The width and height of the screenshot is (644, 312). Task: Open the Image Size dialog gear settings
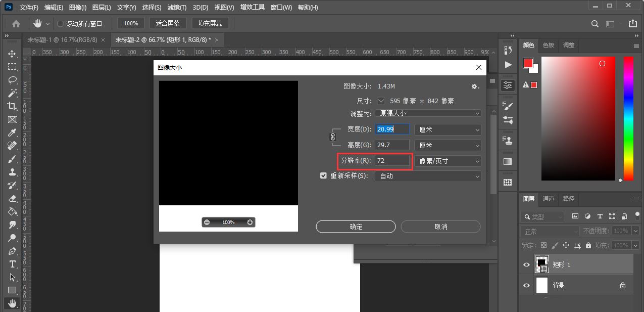coord(475,86)
